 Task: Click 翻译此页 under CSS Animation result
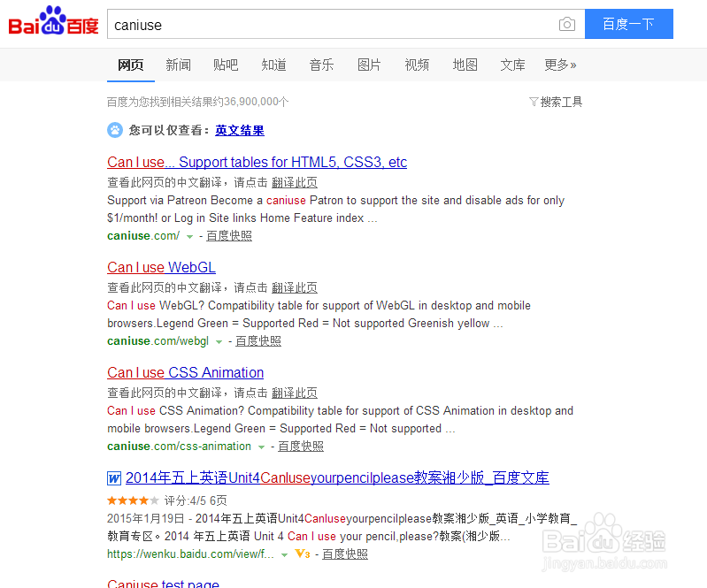click(x=295, y=393)
